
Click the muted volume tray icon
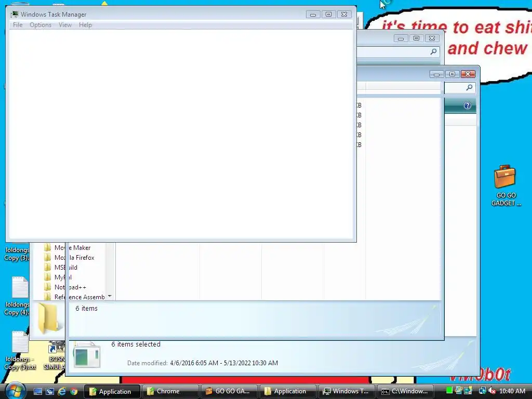pyautogui.click(x=493, y=391)
